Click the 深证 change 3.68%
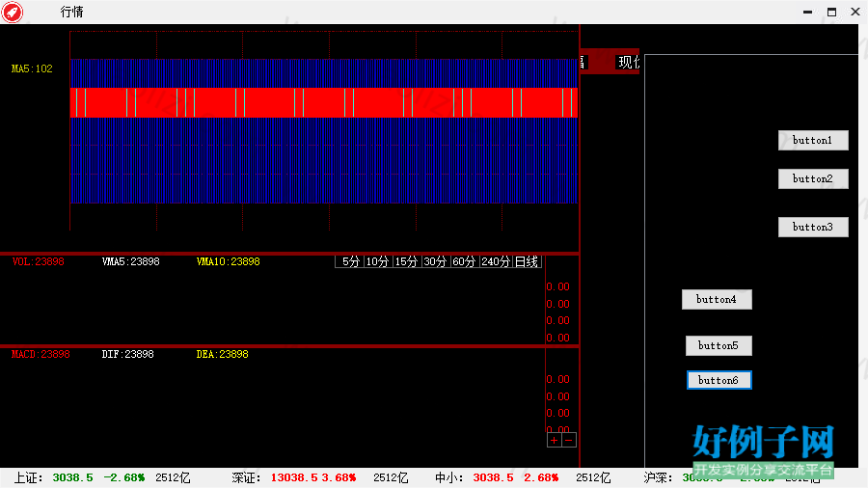 tap(339, 477)
